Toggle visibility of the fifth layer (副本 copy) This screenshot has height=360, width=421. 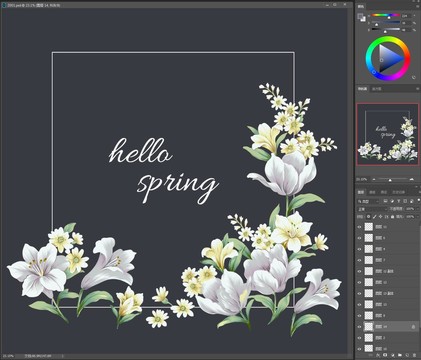click(359, 271)
